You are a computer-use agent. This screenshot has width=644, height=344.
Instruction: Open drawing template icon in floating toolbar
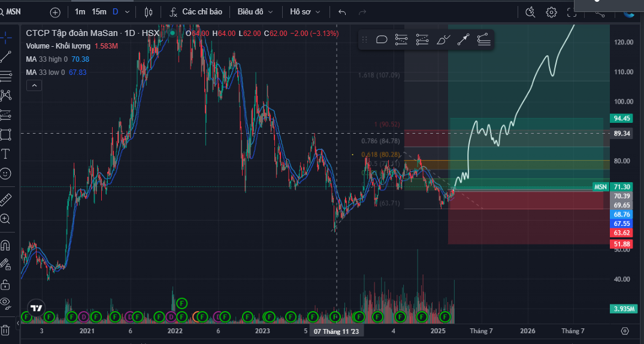pos(382,40)
